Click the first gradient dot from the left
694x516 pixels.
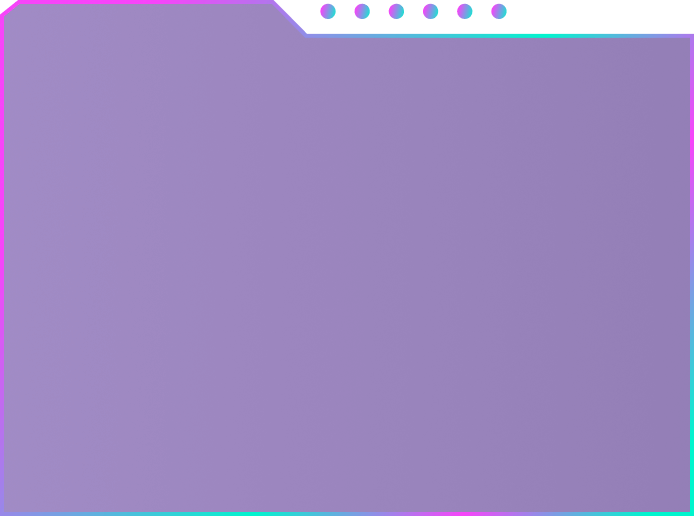[x=328, y=12]
